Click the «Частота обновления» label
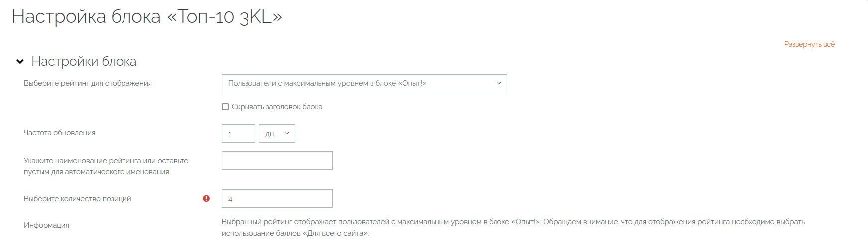 [x=59, y=133]
